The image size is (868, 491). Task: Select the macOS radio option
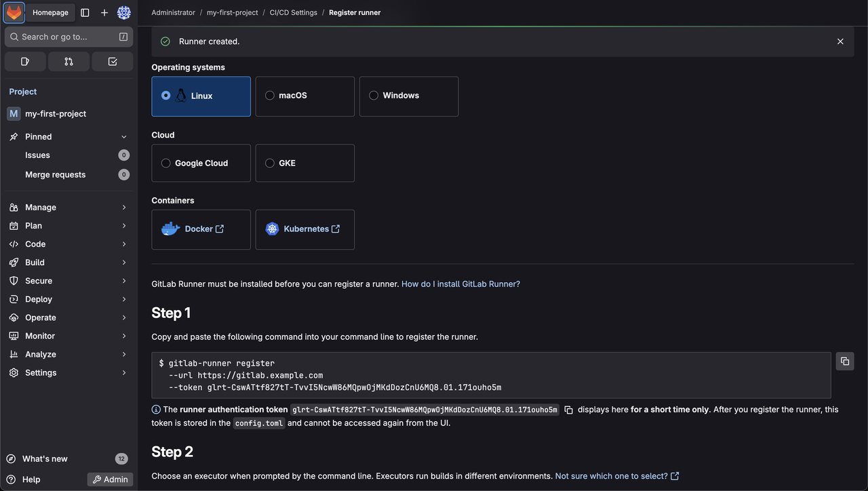tap(270, 96)
